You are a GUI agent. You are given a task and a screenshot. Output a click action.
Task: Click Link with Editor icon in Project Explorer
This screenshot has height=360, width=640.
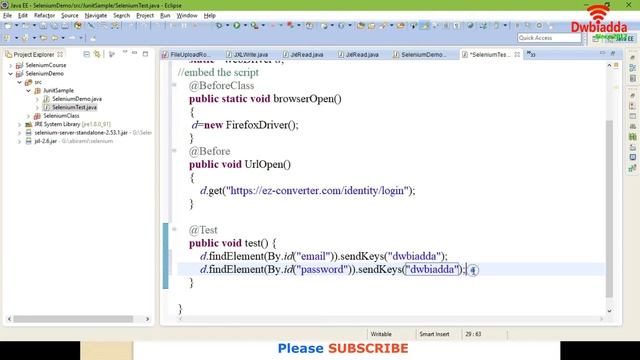tap(97, 54)
